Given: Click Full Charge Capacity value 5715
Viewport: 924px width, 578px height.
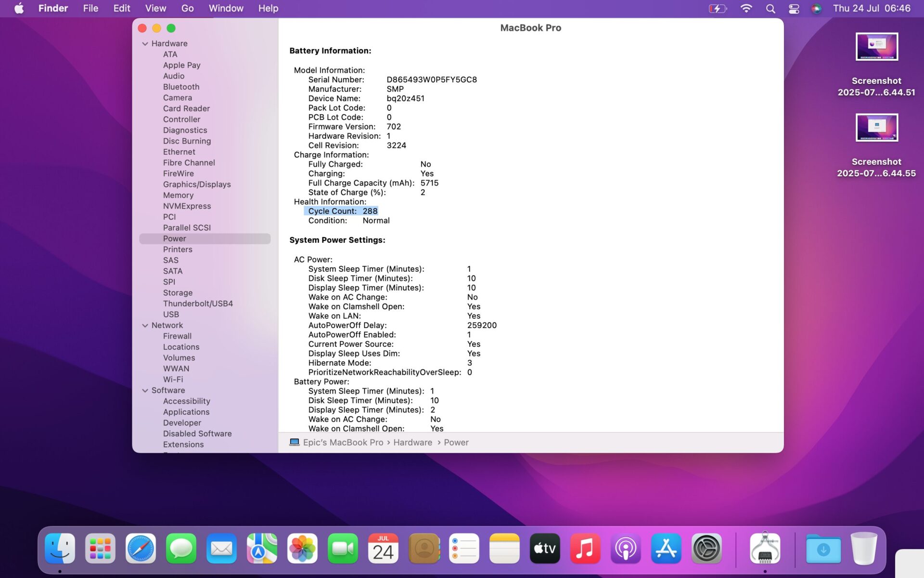Looking at the screenshot, I should [x=429, y=183].
